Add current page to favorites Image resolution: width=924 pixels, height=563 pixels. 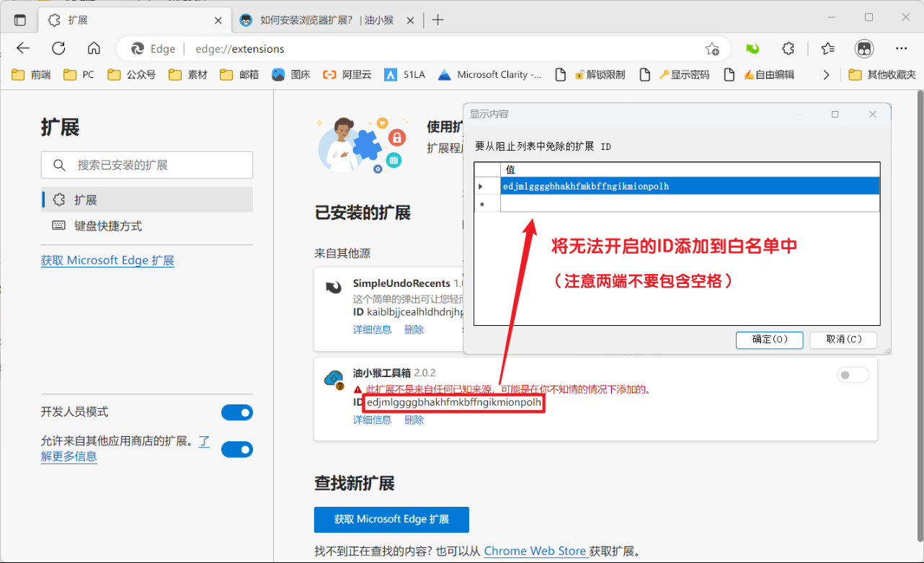click(x=712, y=48)
